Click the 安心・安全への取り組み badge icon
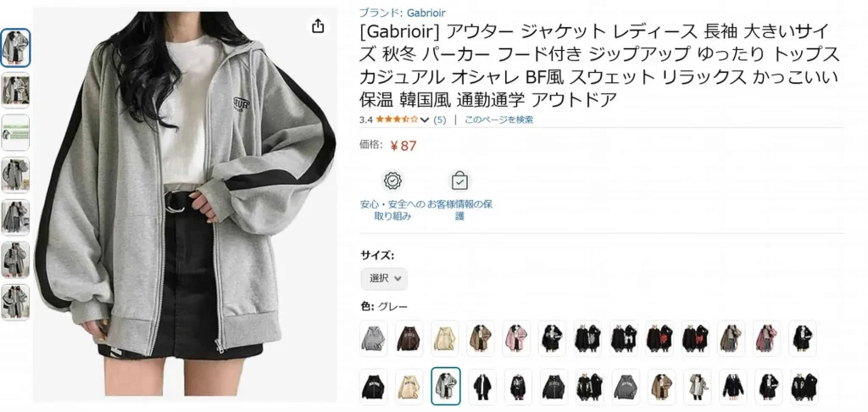The width and height of the screenshot is (868, 412). [x=393, y=181]
